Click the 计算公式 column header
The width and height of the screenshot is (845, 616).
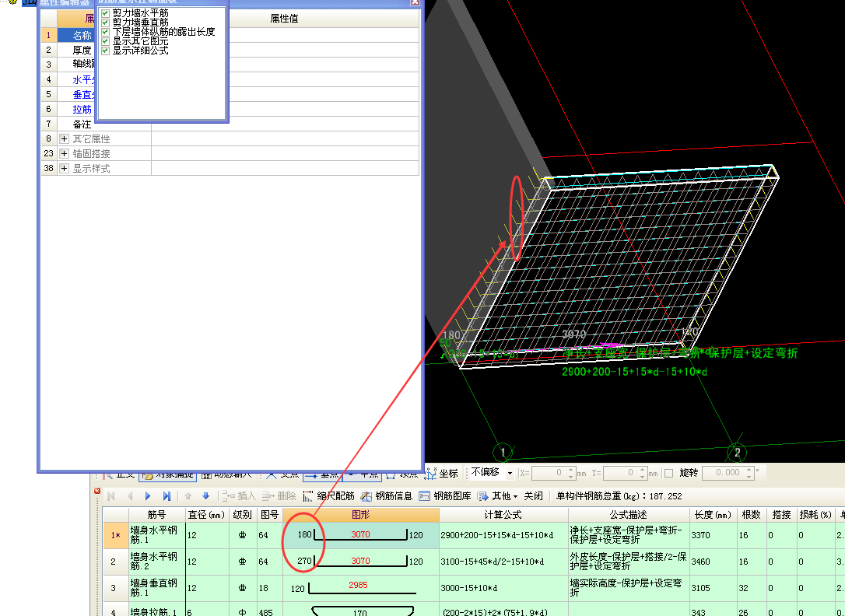(503, 515)
